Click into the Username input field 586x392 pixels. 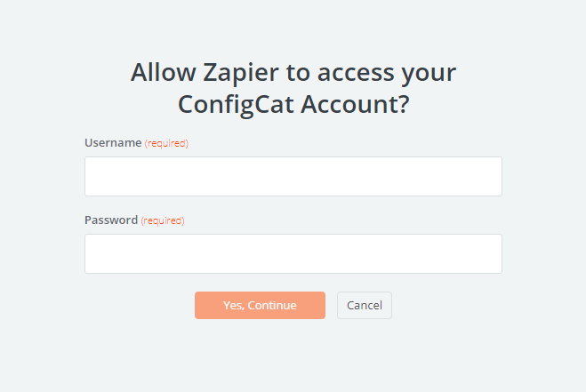293,176
